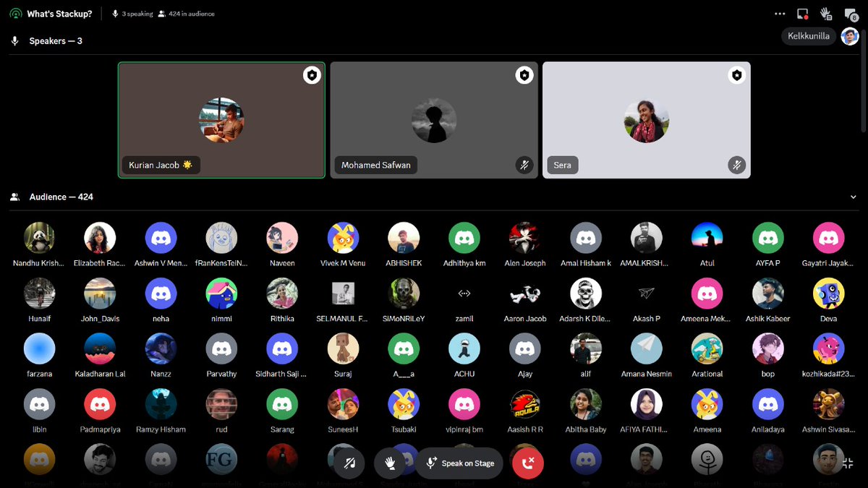Click Adarsh K Dile's skull avatar
The image size is (868, 488).
point(586,293)
